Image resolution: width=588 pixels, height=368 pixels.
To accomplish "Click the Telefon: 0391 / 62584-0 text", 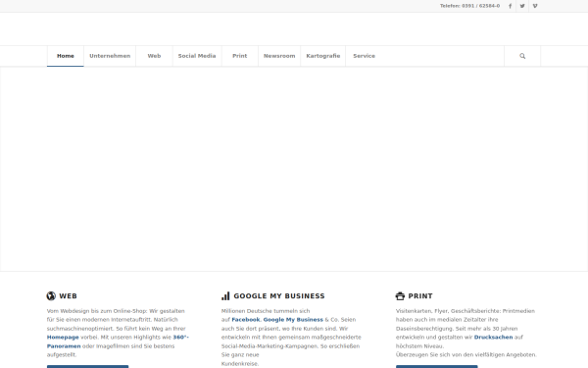I will (x=469, y=6).
